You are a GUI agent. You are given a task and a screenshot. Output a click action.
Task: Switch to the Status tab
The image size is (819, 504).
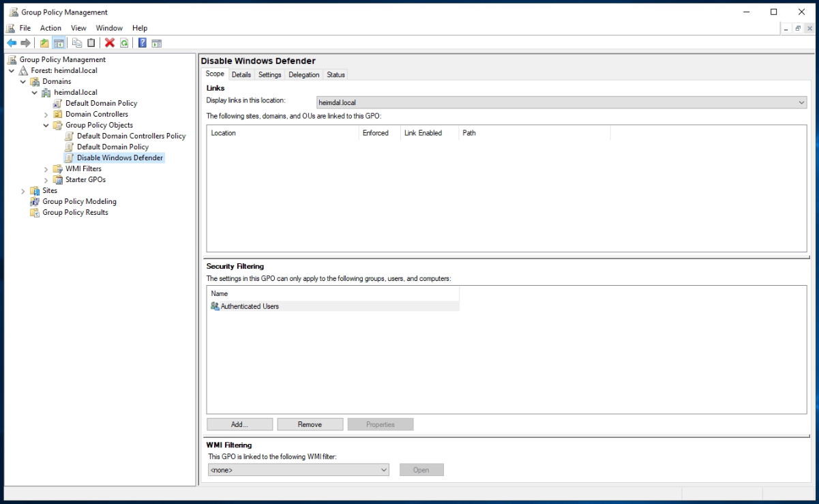coord(336,74)
